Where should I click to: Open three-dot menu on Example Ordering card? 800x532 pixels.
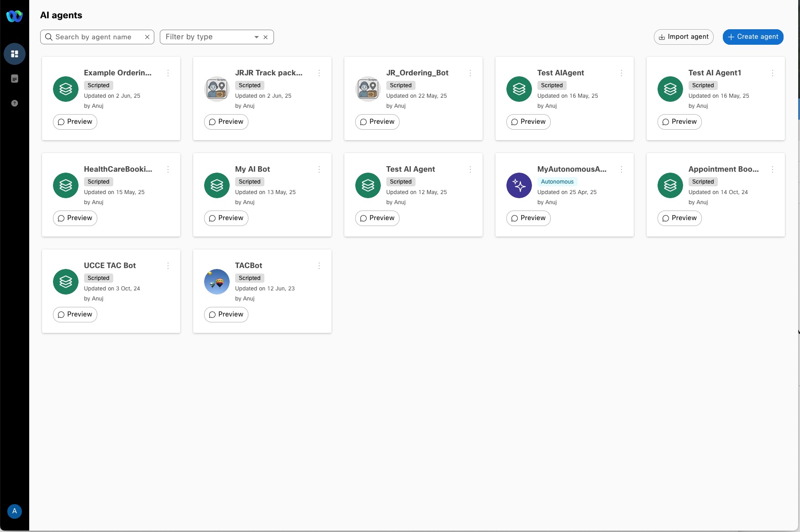point(168,73)
